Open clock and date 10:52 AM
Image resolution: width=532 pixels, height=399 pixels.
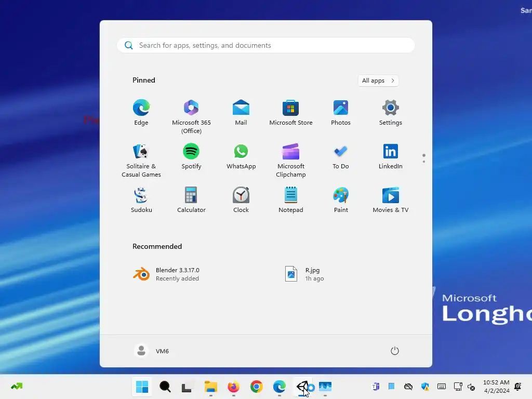[496, 387]
